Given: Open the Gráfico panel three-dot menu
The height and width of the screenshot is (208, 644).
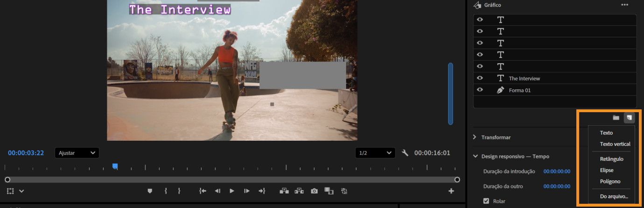Looking at the screenshot, I should (x=624, y=5).
